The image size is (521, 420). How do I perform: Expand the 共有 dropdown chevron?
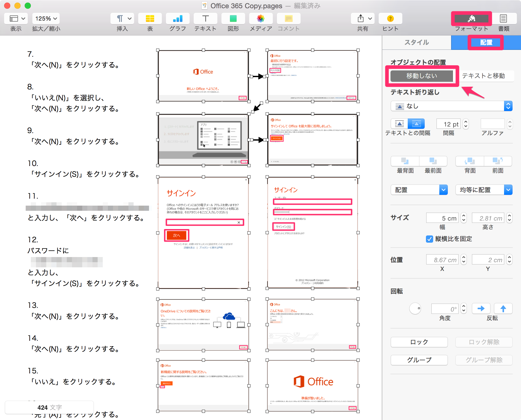point(370,19)
